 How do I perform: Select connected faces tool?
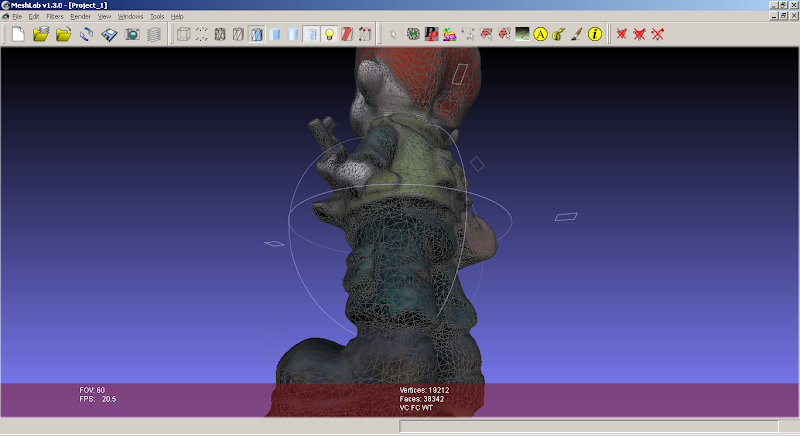point(504,34)
